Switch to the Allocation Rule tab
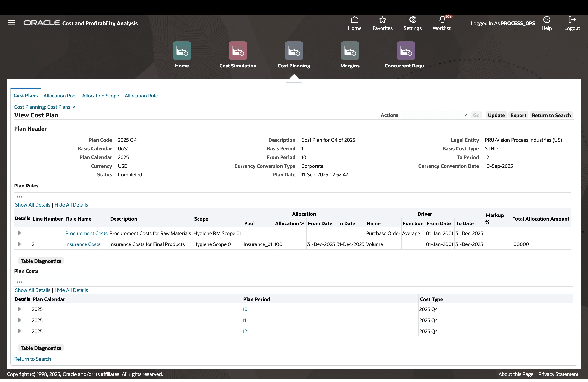588x382 pixels. [141, 96]
